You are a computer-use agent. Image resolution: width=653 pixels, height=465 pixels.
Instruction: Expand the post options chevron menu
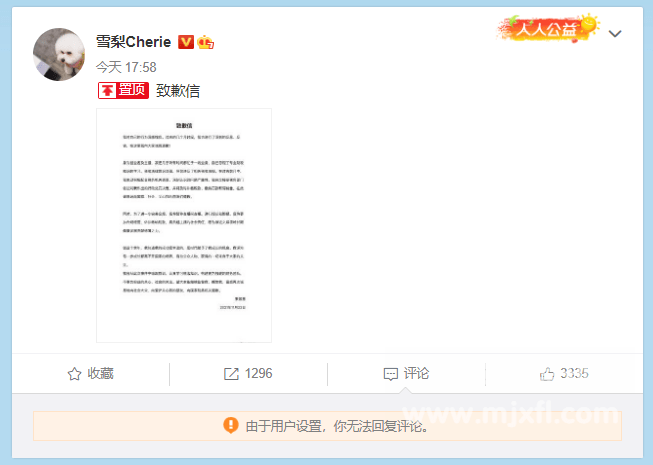(x=615, y=34)
